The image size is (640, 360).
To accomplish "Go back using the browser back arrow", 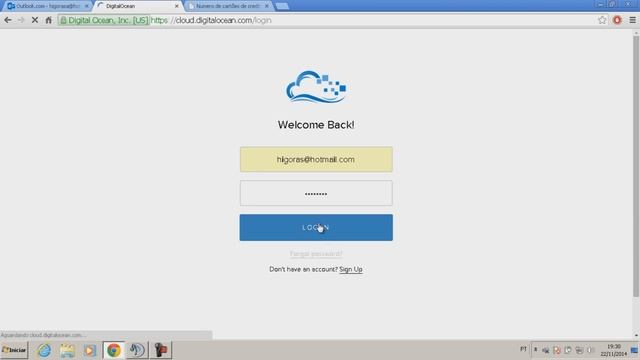I will [8, 20].
